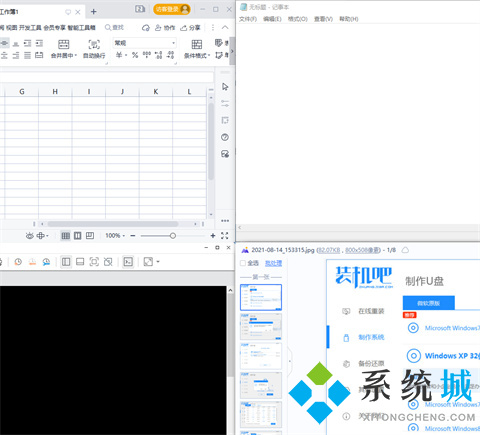The height and width of the screenshot is (435, 480).
Task: Click the Auto Wrap Text icon
Action: point(94,44)
